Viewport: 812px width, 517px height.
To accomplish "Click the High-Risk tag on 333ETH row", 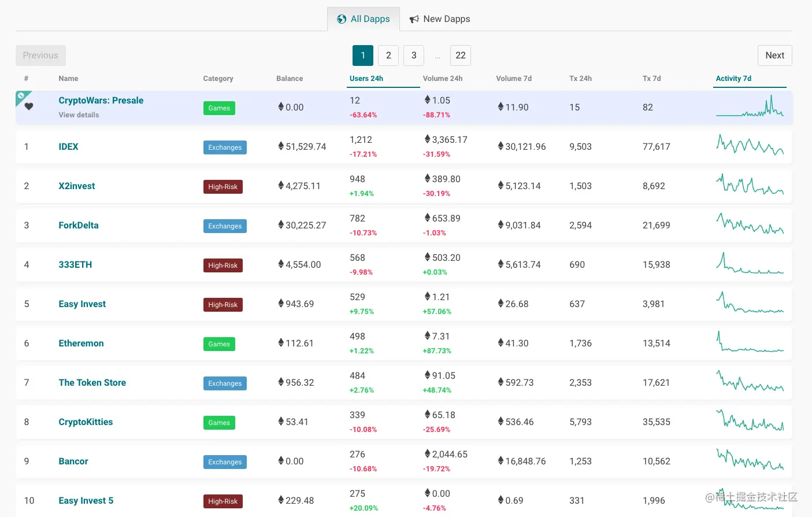I will (223, 265).
